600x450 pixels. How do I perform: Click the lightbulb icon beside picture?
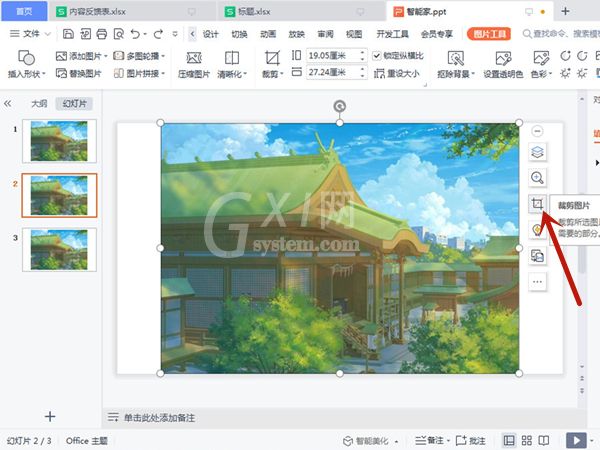(537, 230)
